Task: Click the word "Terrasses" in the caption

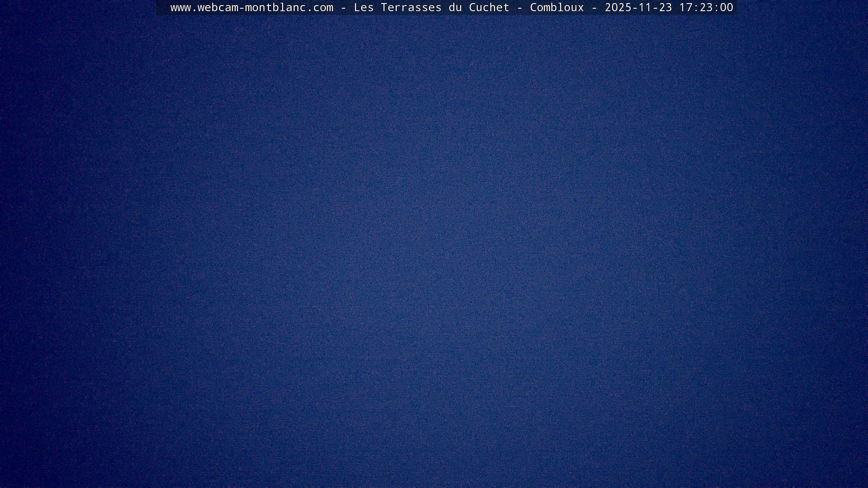Action: click(411, 7)
